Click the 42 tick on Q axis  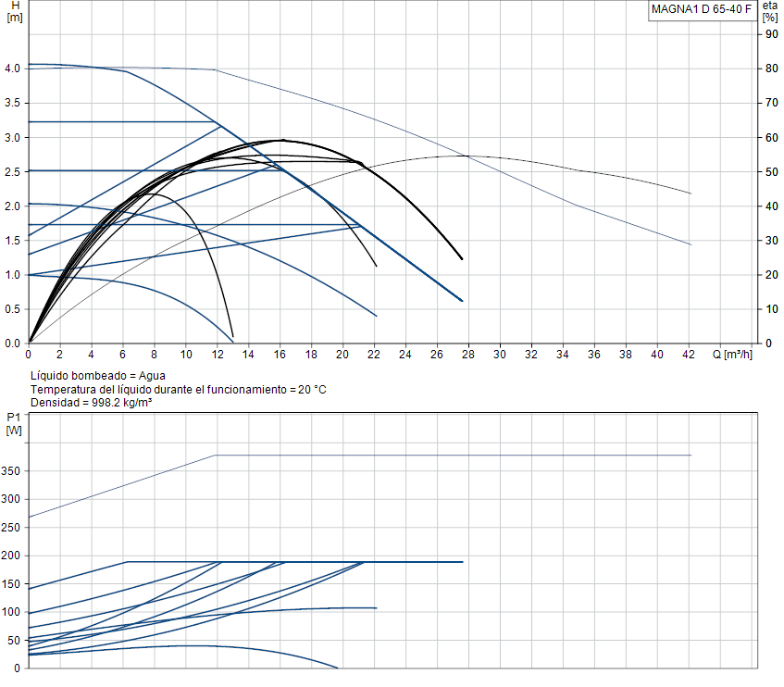[689, 355]
